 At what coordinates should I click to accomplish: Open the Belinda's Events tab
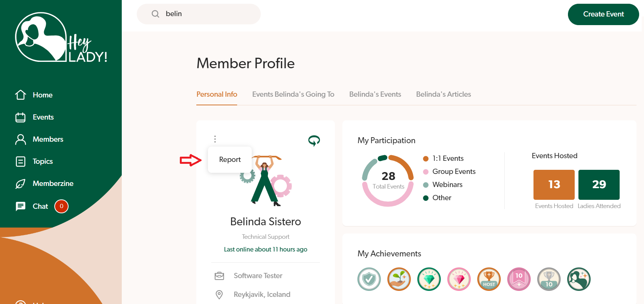tap(375, 94)
